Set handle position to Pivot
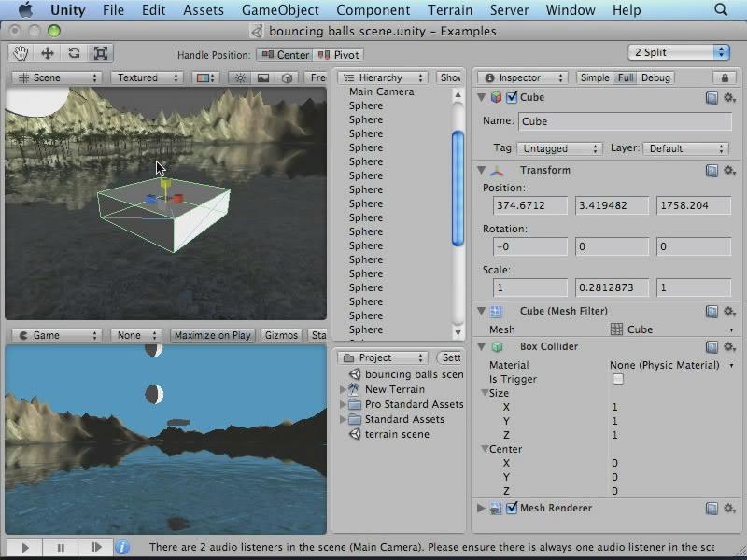This screenshot has height=560, width=747. click(338, 55)
